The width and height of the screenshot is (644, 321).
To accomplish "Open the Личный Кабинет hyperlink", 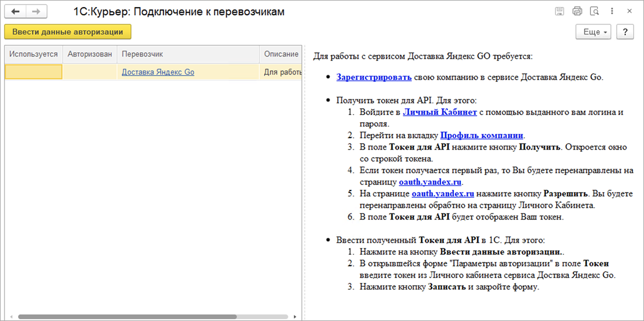I will tap(440, 112).
